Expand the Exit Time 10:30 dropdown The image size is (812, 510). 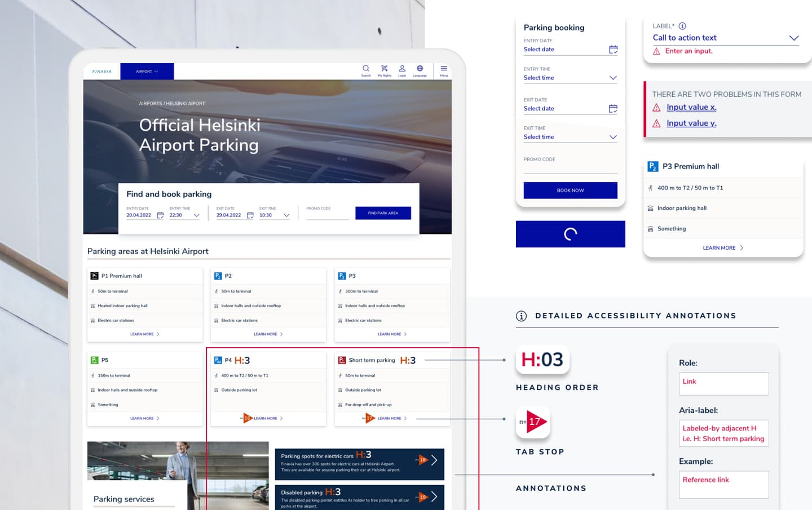(286, 215)
